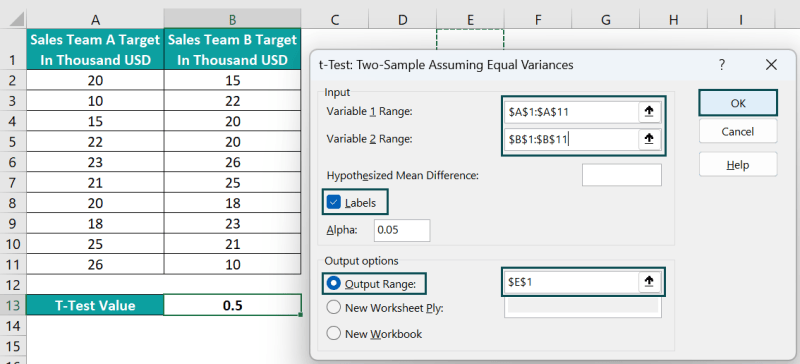This screenshot has width=800, height=364.
Task: Select cell B10 containing 21
Action: 232,244
